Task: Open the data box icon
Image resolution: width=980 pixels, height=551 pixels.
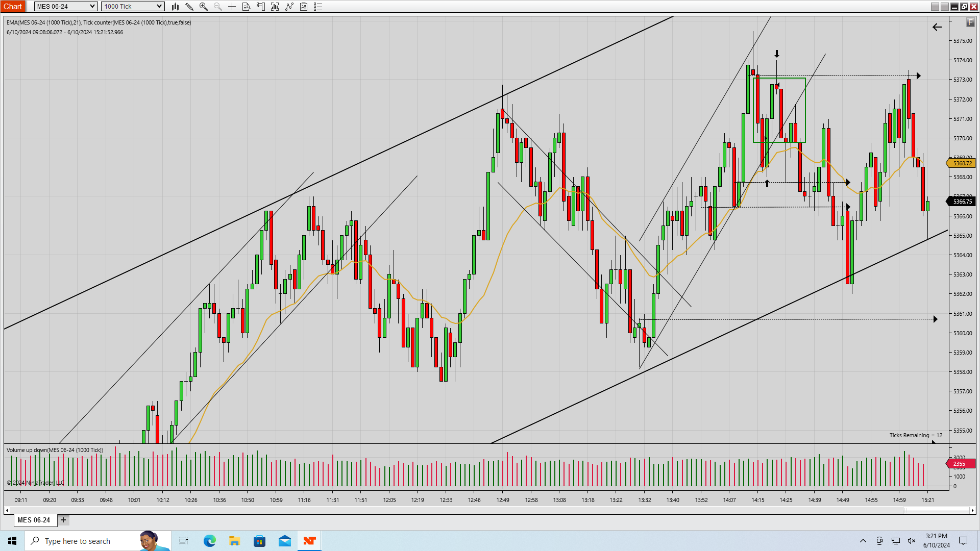Action: click(246, 7)
